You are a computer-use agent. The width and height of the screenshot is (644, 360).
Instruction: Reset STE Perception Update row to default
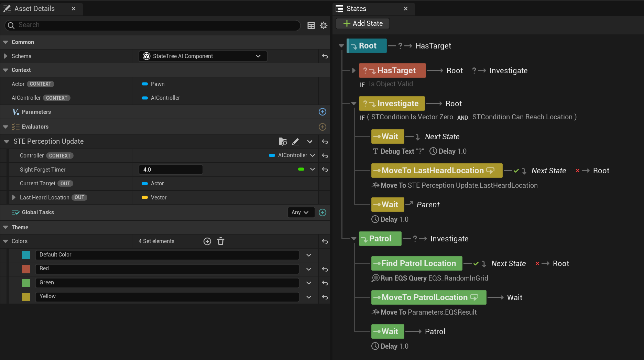(x=325, y=142)
